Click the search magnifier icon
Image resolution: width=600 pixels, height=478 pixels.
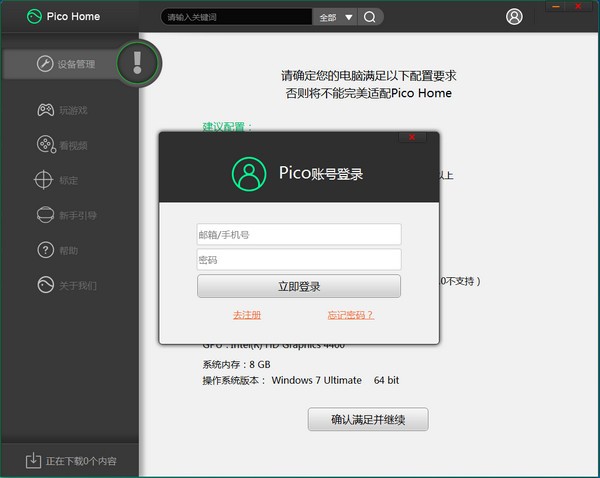click(370, 17)
